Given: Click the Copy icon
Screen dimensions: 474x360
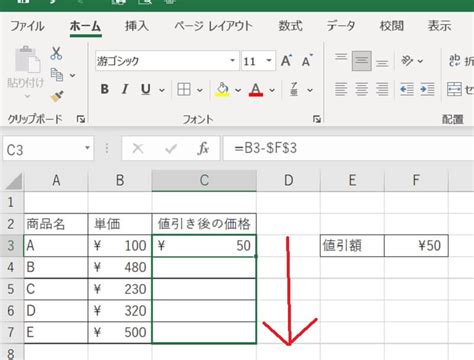Looking at the screenshot, I should tap(56, 75).
